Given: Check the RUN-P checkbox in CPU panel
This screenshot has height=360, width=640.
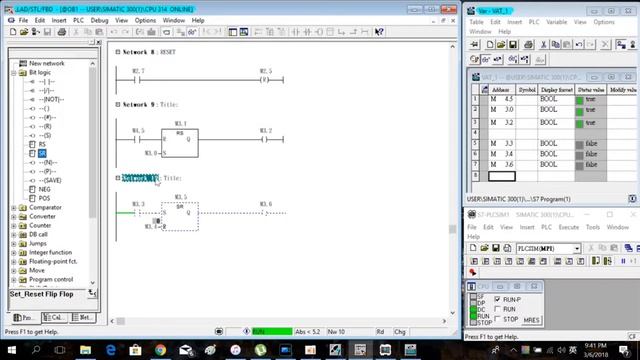Looking at the screenshot, I should click(497, 299).
